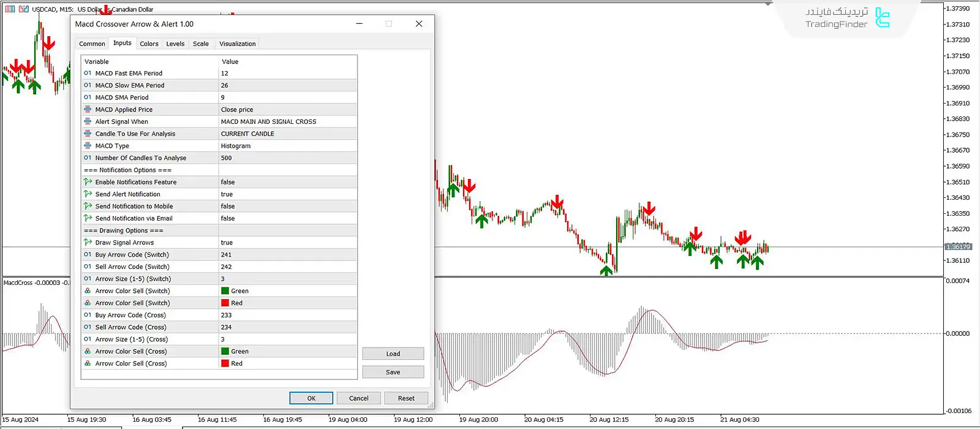Pick the Green swatch for Arrow Color Sell (Switch)
980x429 pixels.
point(225,291)
